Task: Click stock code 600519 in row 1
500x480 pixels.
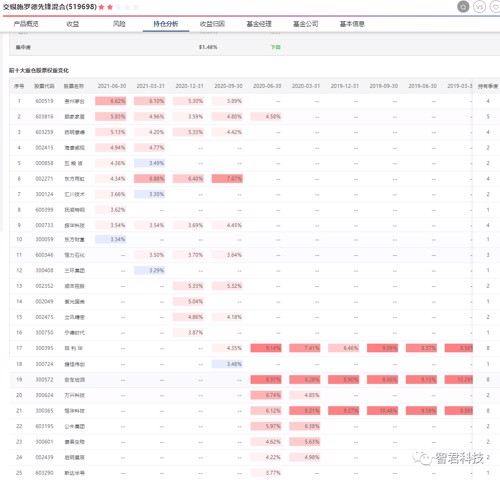Action: (x=44, y=101)
